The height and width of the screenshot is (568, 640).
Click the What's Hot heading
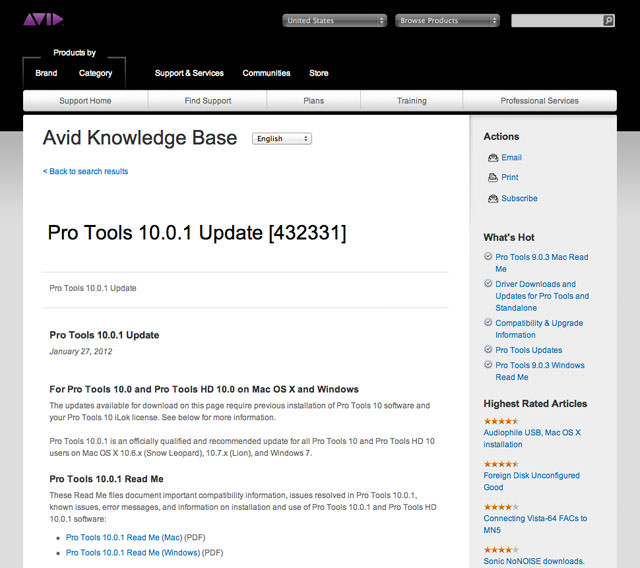pyautogui.click(x=509, y=237)
